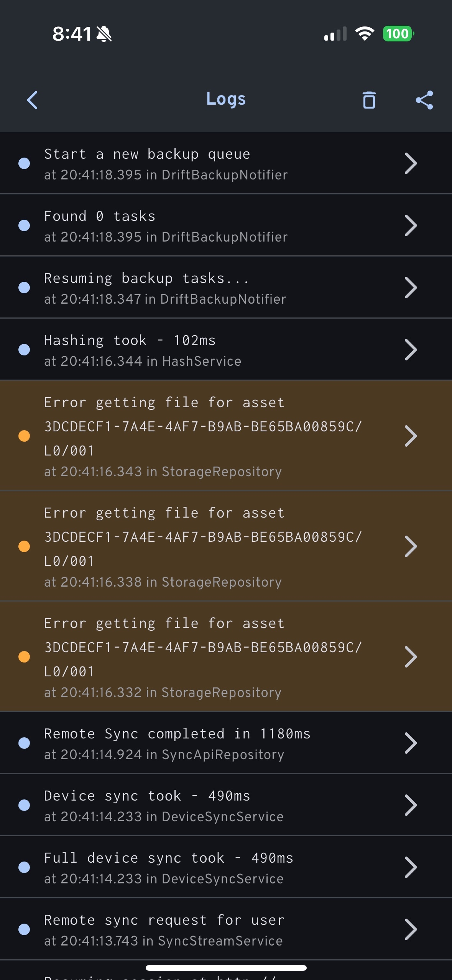Image resolution: width=452 pixels, height=980 pixels.
Task: Expand the Found 0 tasks entry chevron
Action: coord(411,225)
